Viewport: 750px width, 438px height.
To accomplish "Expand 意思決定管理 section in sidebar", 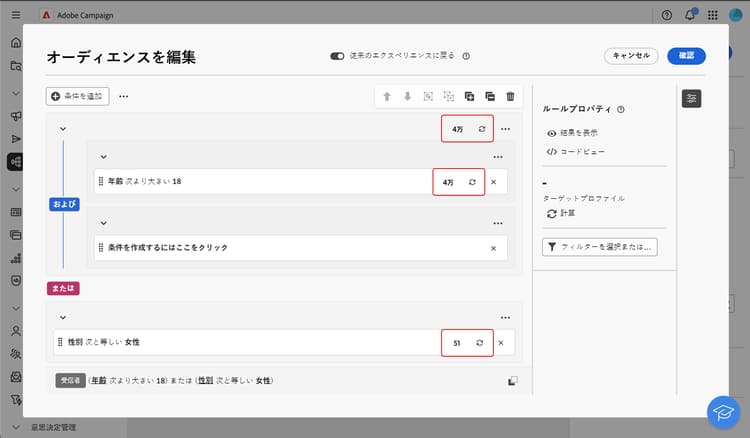I will click(16, 427).
